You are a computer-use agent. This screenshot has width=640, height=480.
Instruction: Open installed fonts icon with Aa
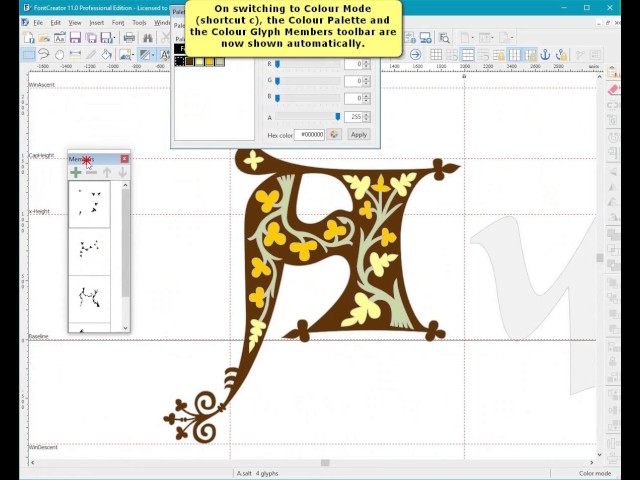[60, 38]
